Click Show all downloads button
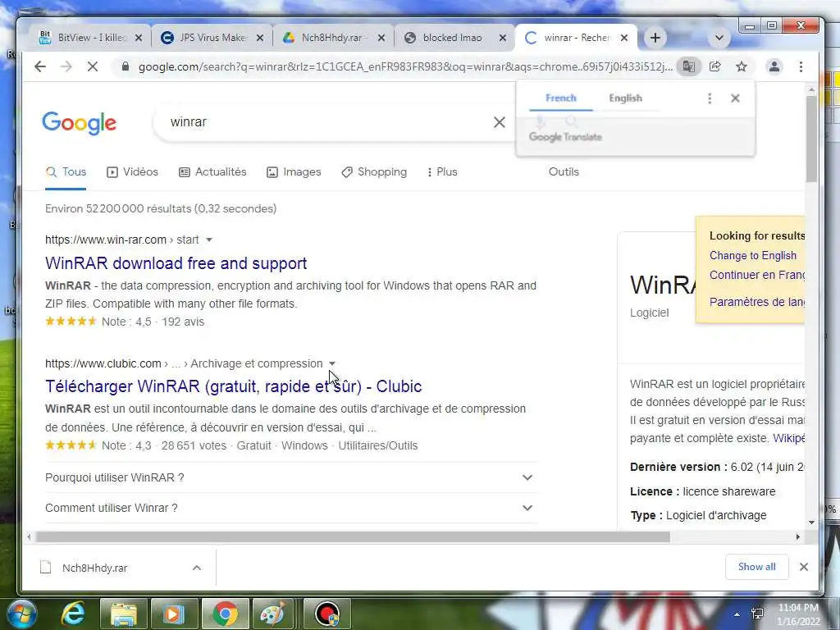 point(756,567)
